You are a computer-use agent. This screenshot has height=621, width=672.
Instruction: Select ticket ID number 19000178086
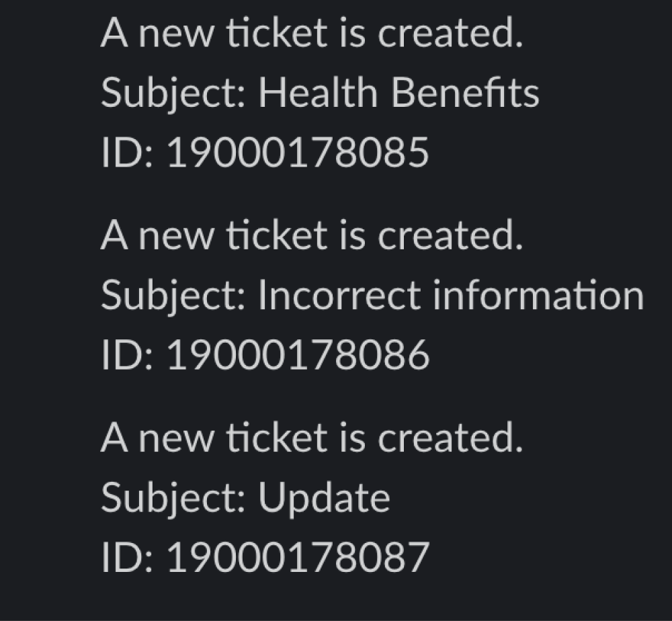pos(297,356)
